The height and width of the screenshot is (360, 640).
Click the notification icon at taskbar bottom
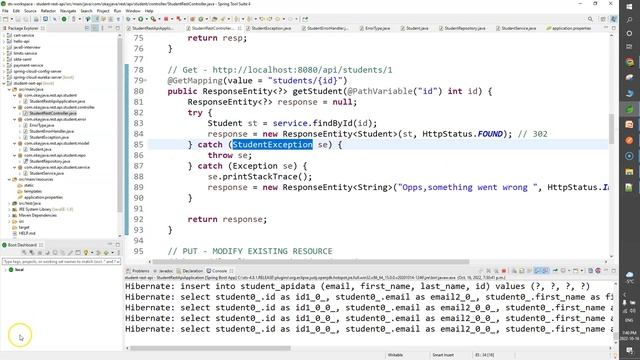[629, 351]
